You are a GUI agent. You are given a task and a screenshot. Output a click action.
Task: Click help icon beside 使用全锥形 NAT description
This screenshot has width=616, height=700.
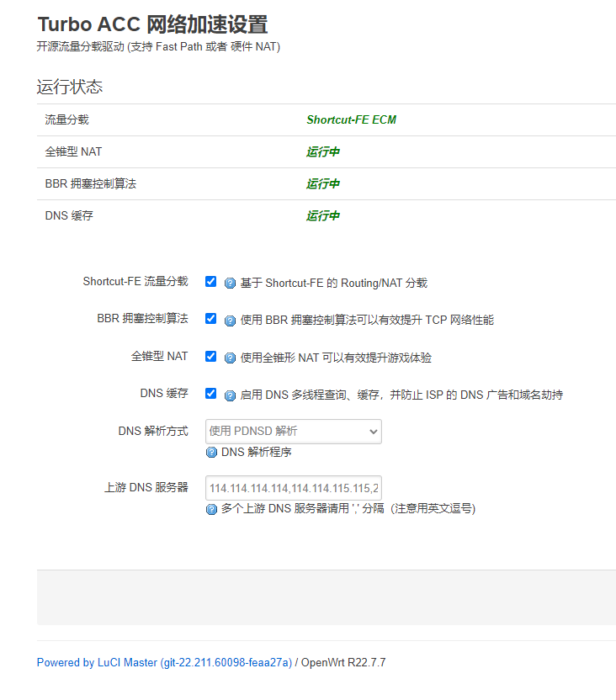[x=230, y=358]
